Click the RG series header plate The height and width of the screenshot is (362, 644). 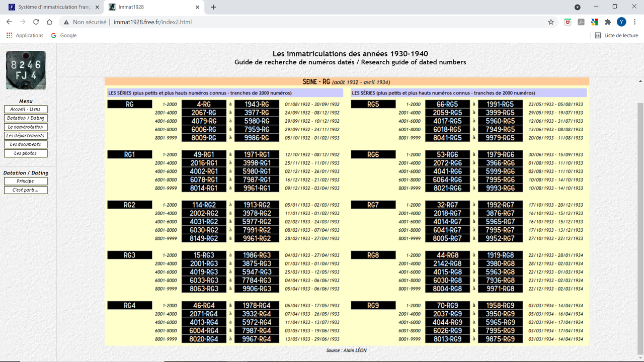(x=129, y=104)
